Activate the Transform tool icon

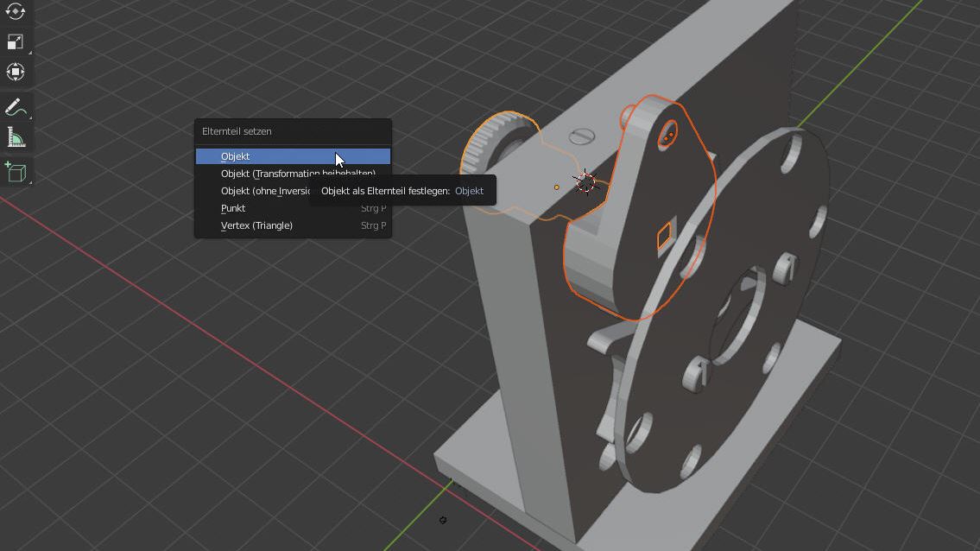click(15, 72)
